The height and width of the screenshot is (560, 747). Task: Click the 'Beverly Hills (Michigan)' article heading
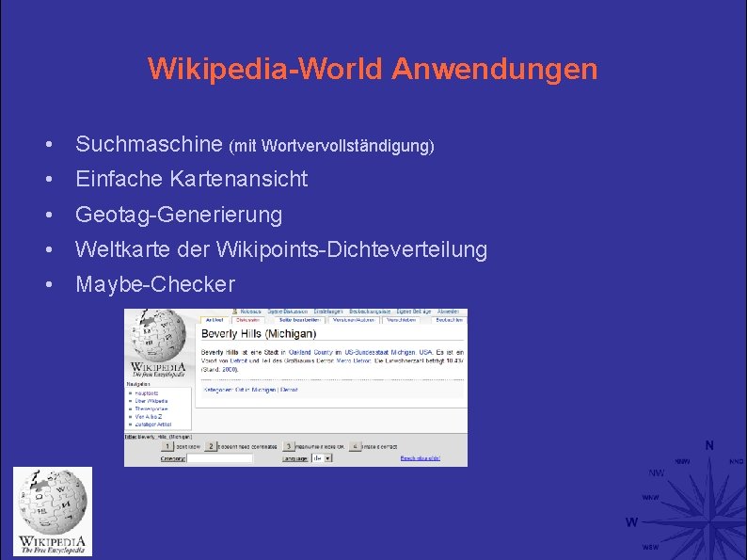click(259, 333)
